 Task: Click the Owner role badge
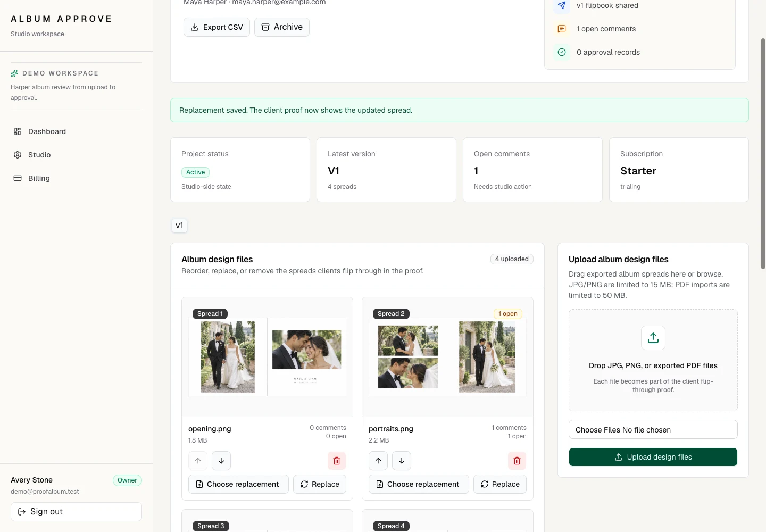[x=127, y=480]
